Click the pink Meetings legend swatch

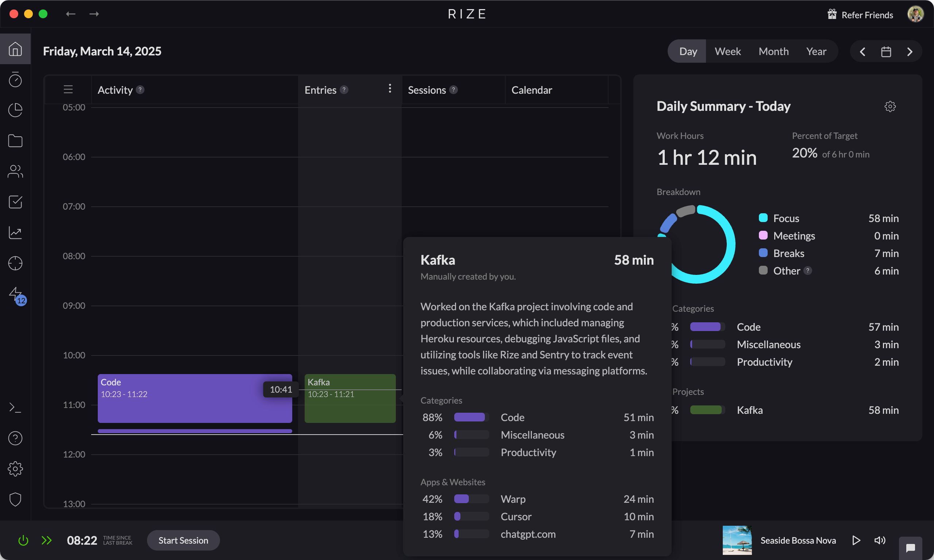click(x=763, y=236)
